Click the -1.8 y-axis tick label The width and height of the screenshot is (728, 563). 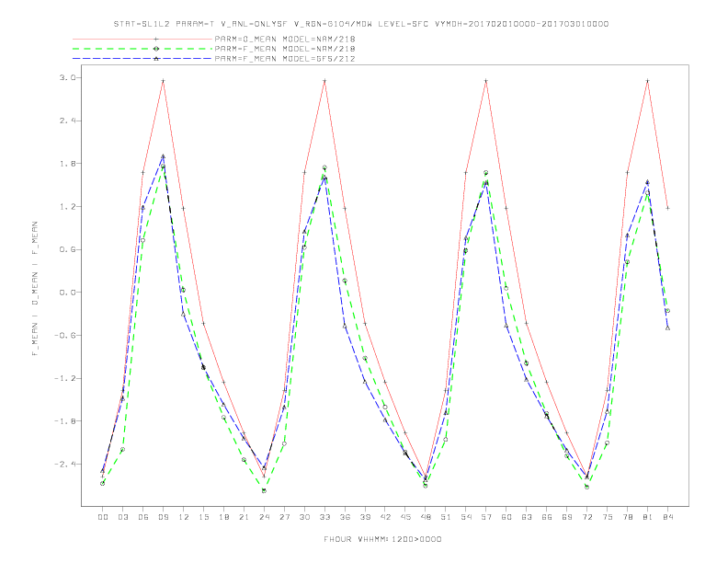tap(65, 421)
